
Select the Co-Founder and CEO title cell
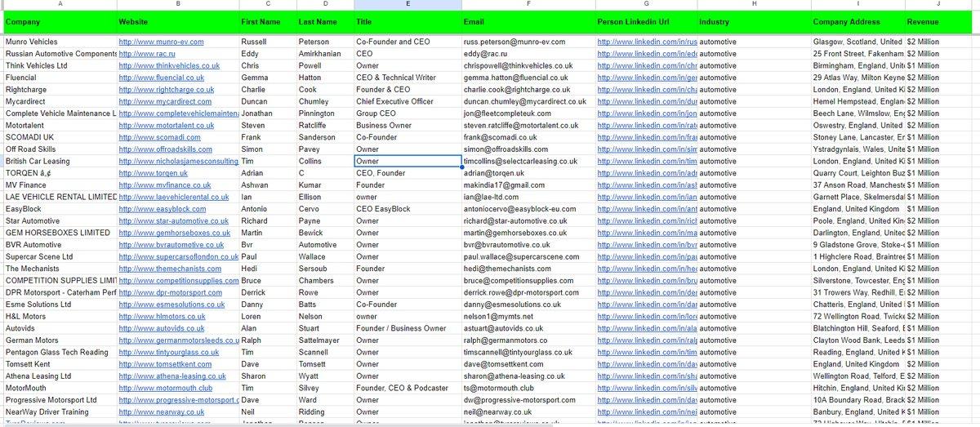point(408,42)
